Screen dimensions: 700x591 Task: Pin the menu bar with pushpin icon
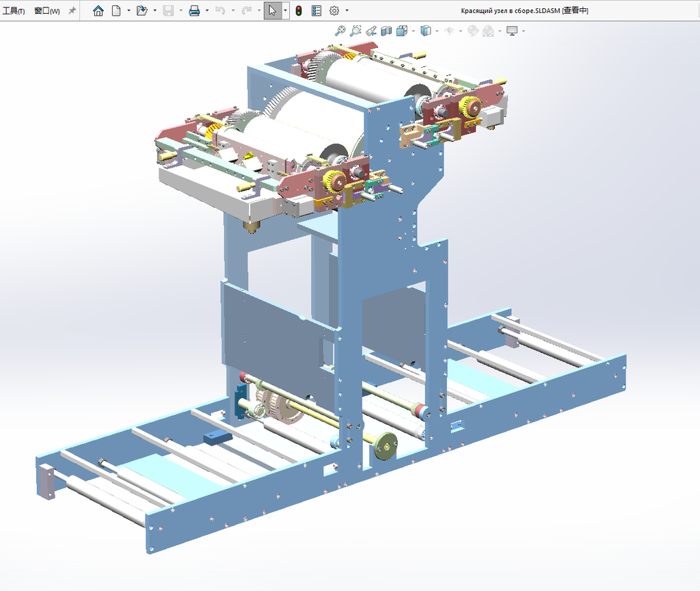point(72,10)
